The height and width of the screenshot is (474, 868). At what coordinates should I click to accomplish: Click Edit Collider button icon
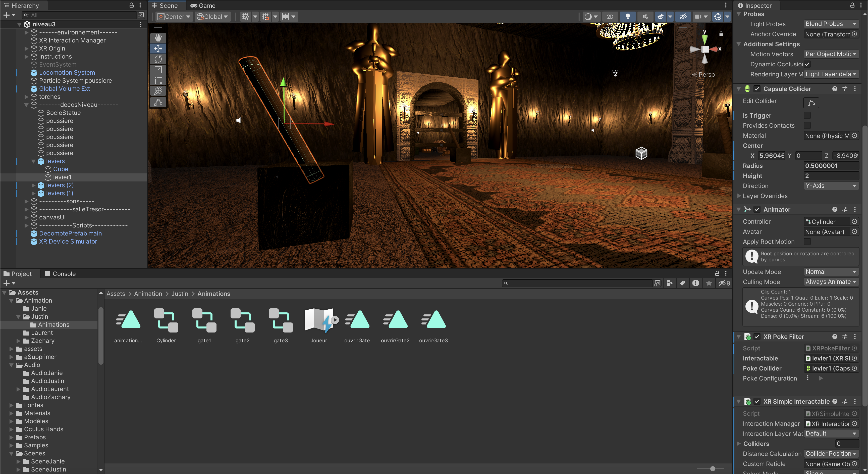point(811,103)
